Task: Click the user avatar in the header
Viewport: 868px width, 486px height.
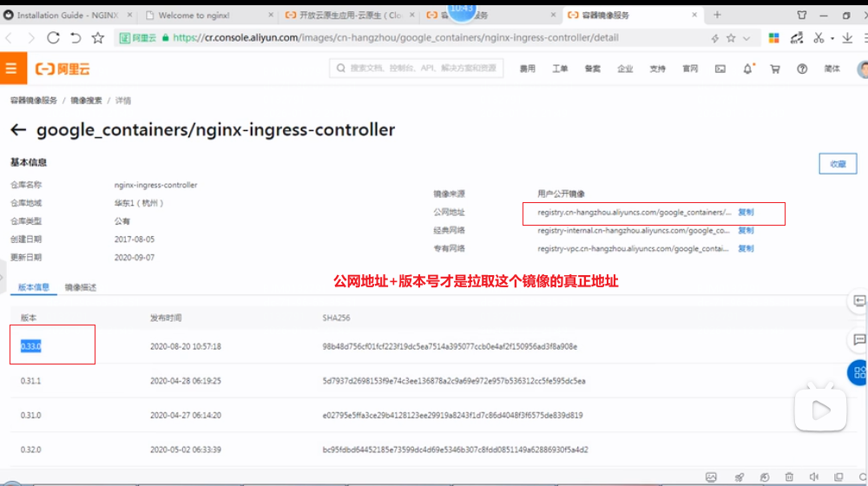Action: [863, 69]
